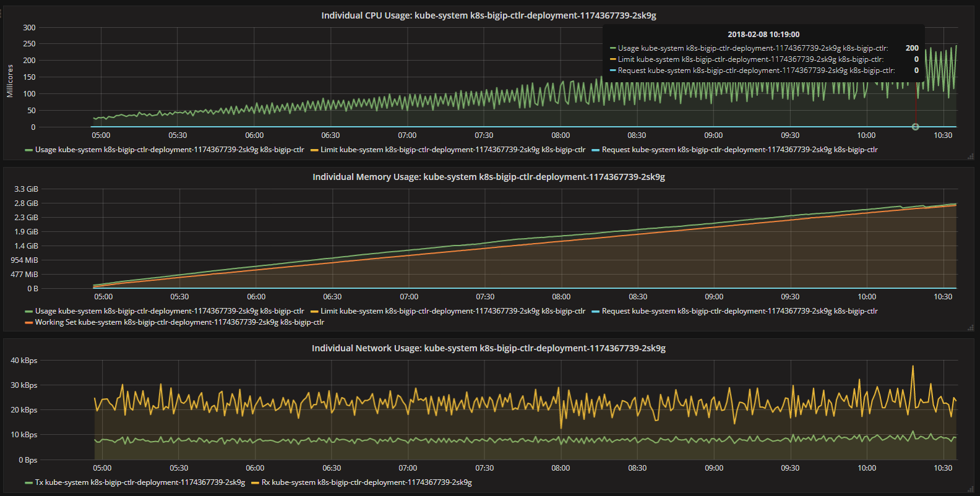Click the 09:00 time label under the Memory graph
Viewport: 980px width, 496px height.
tap(714, 297)
